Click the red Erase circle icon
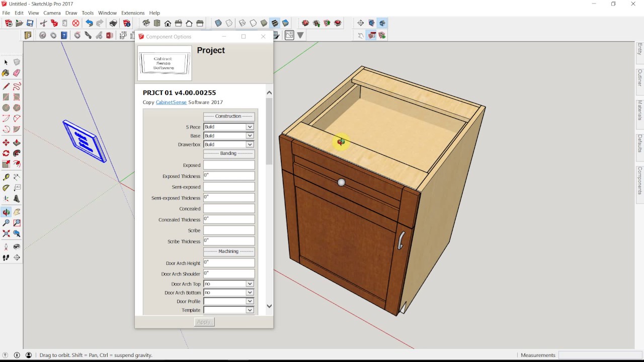Viewport: 644px width, 362px height. pyautogui.click(x=75, y=23)
